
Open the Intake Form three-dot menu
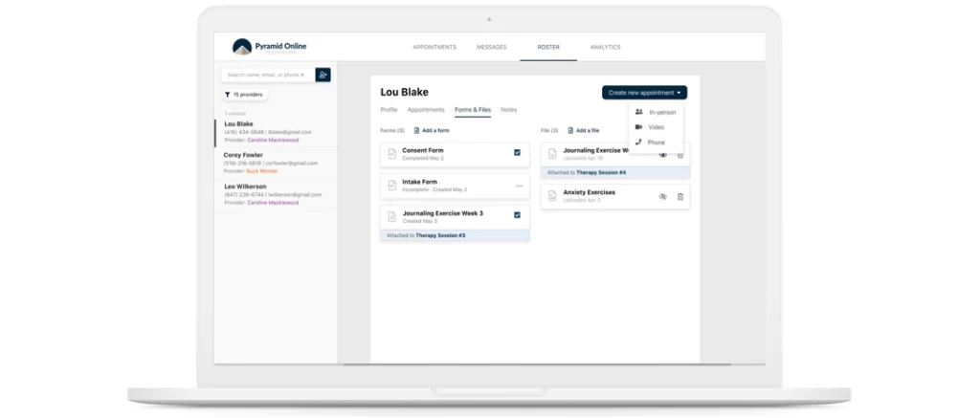519,186
